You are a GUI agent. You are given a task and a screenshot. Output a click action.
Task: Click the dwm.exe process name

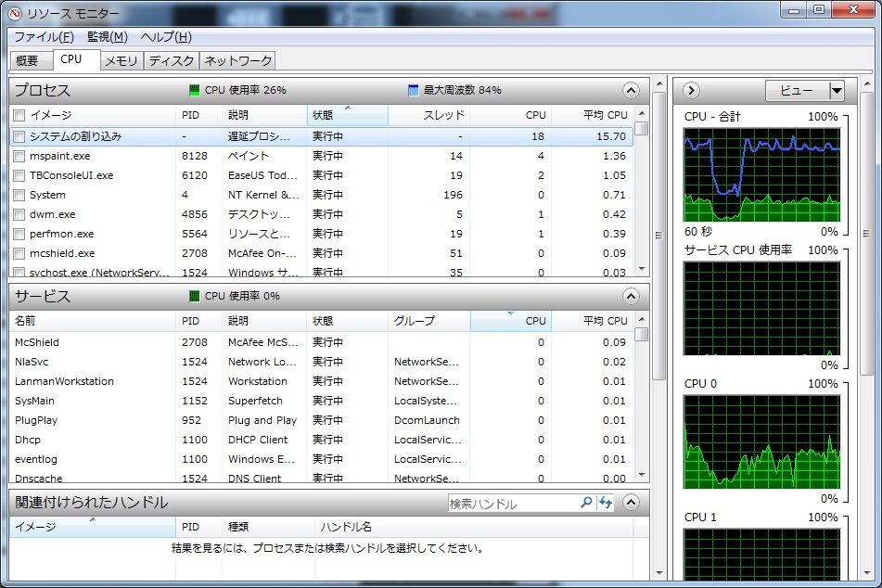[52, 214]
